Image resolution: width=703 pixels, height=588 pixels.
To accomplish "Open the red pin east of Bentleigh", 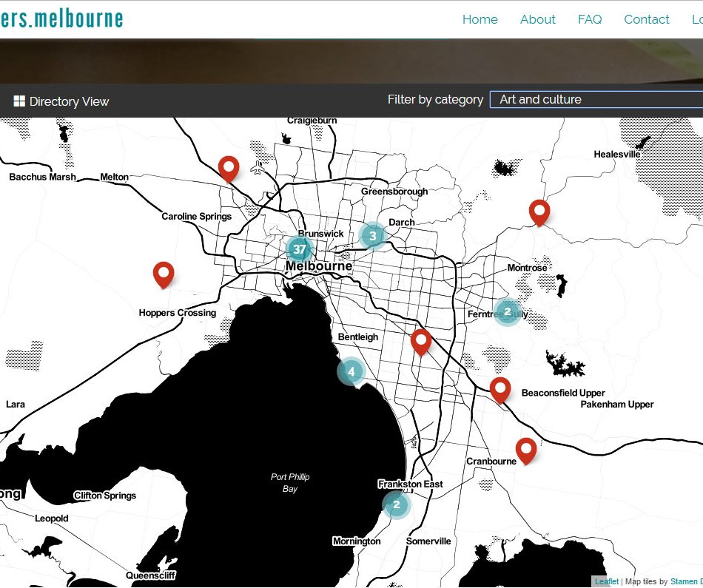I will [421, 342].
